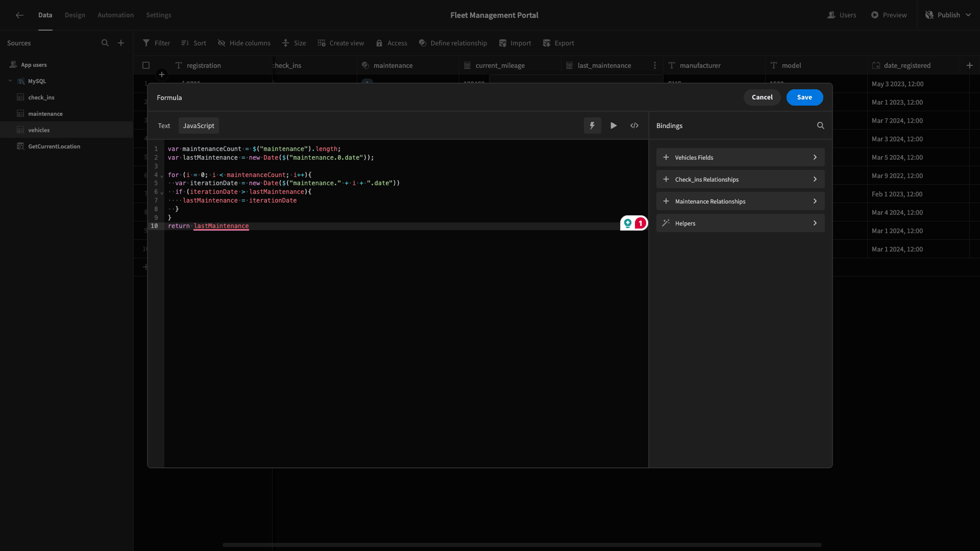Collapse the MySQL datasource tree

[10, 81]
